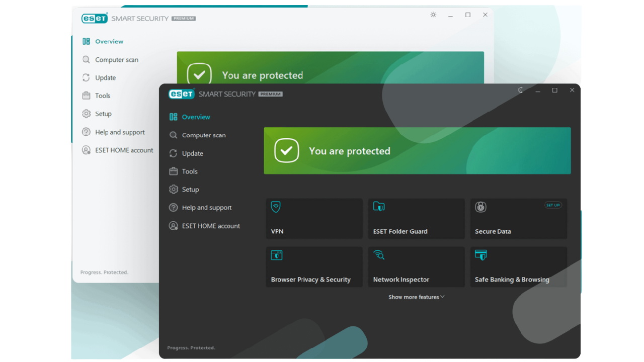
Task: Open Browser Privacy & Security icon
Action: [x=277, y=255]
